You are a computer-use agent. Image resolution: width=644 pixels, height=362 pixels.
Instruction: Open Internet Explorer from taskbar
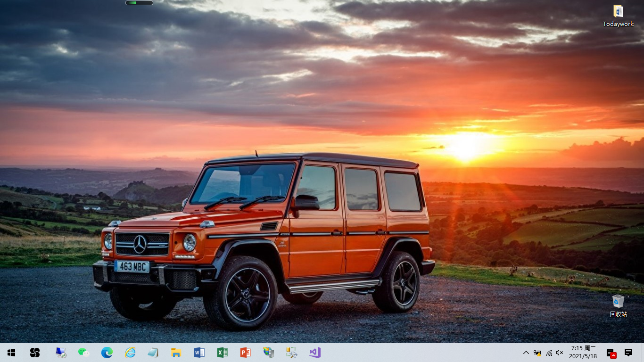[x=130, y=353]
